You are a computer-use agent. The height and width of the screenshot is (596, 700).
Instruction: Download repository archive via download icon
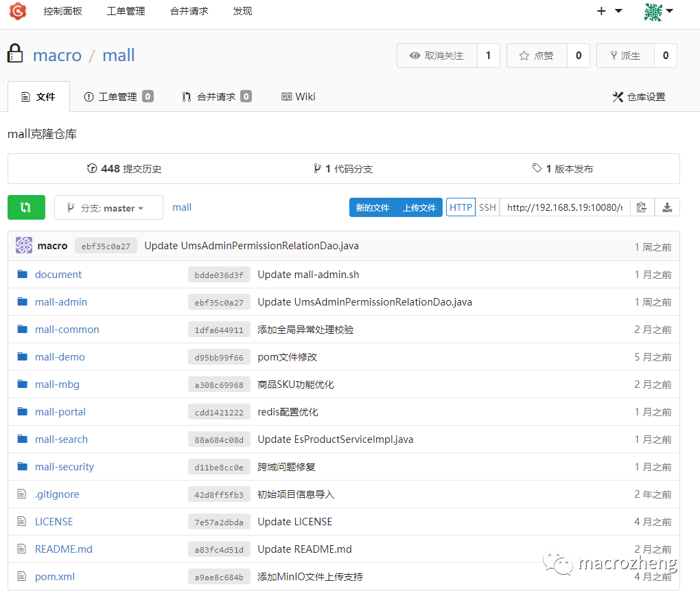[666, 207]
